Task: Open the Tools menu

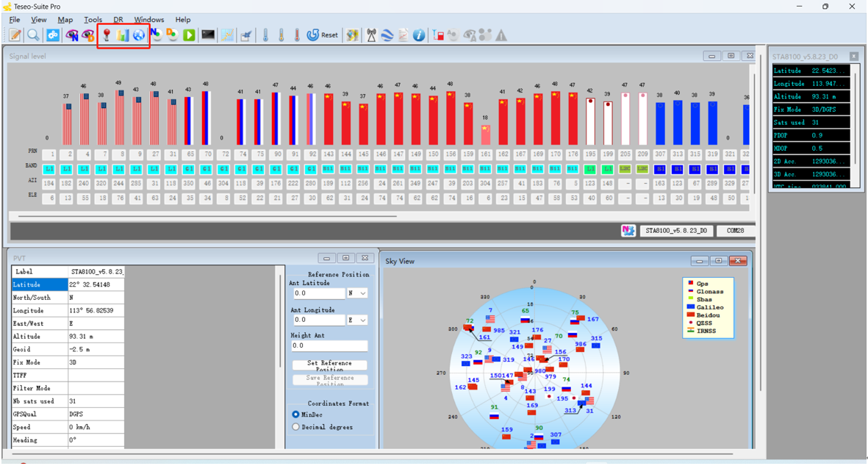Action: click(93, 20)
